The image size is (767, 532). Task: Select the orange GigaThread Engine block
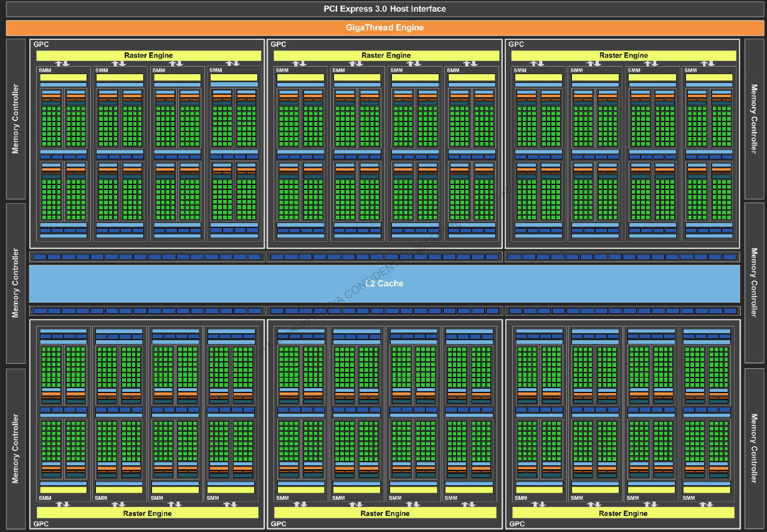(384, 27)
